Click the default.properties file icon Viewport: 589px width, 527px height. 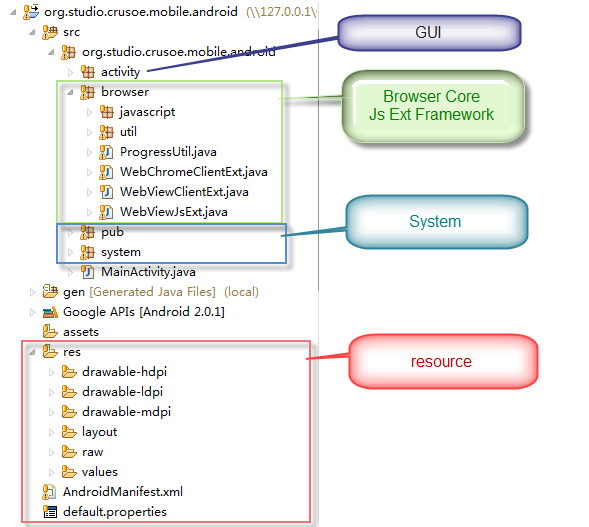click(x=50, y=512)
